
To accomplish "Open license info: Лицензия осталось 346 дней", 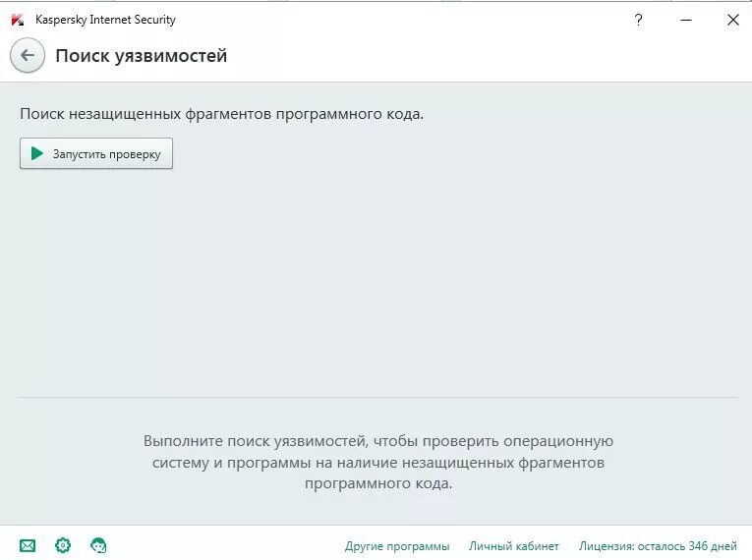I will pyautogui.click(x=658, y=546).
